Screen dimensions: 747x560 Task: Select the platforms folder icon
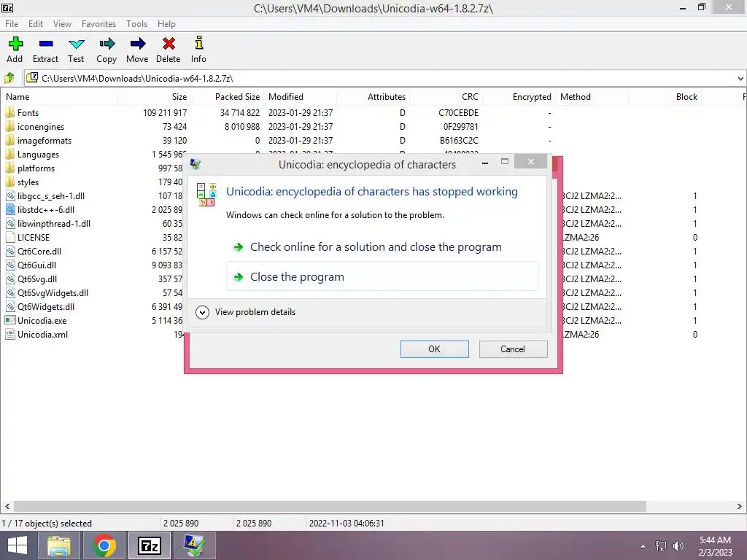pos(10,168)
